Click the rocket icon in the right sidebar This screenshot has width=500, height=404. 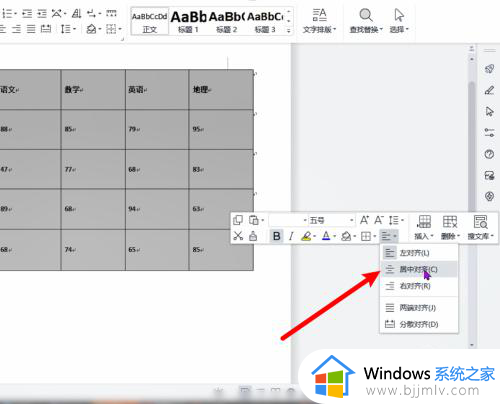489,69
